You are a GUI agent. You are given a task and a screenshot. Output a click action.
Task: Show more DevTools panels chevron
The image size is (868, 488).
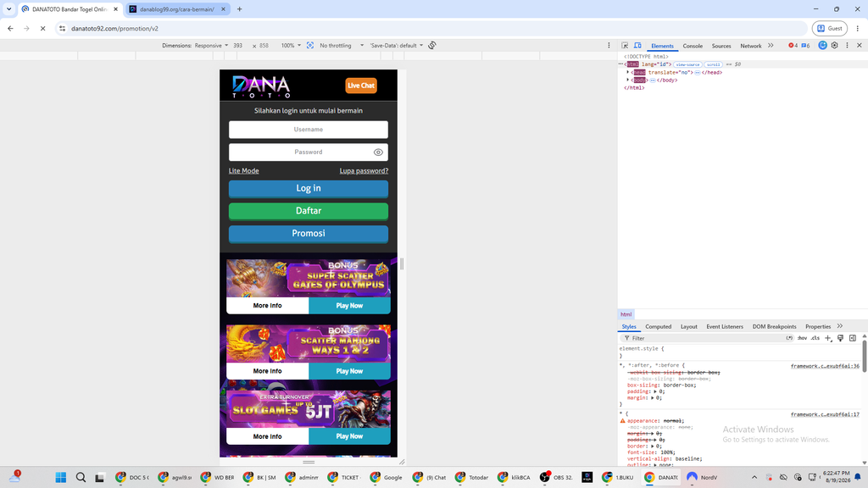pyautogui.click(x=771, y=46)
